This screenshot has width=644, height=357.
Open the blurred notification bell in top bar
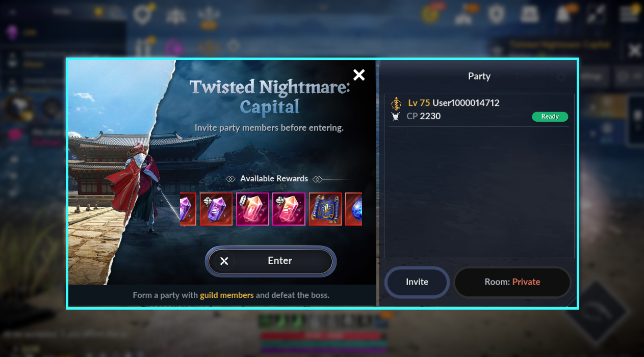[563, 14]
